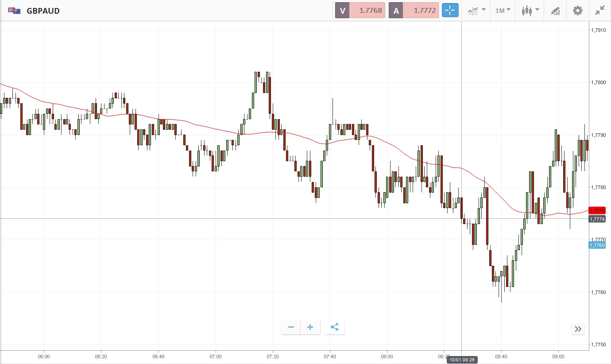This screenshot has width=611, height=364.
Task: Expand the 1M timeframe dropdown
Action: (503, 11)
